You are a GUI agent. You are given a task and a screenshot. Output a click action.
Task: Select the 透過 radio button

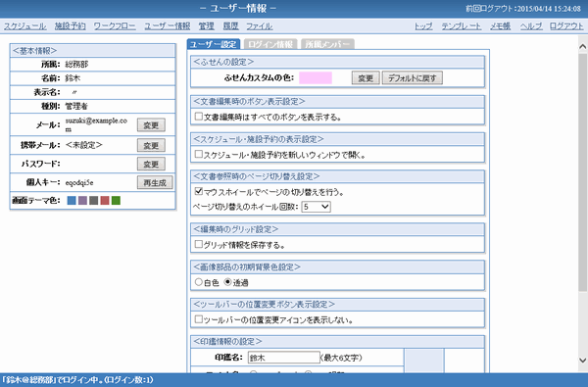coord(228,282)
